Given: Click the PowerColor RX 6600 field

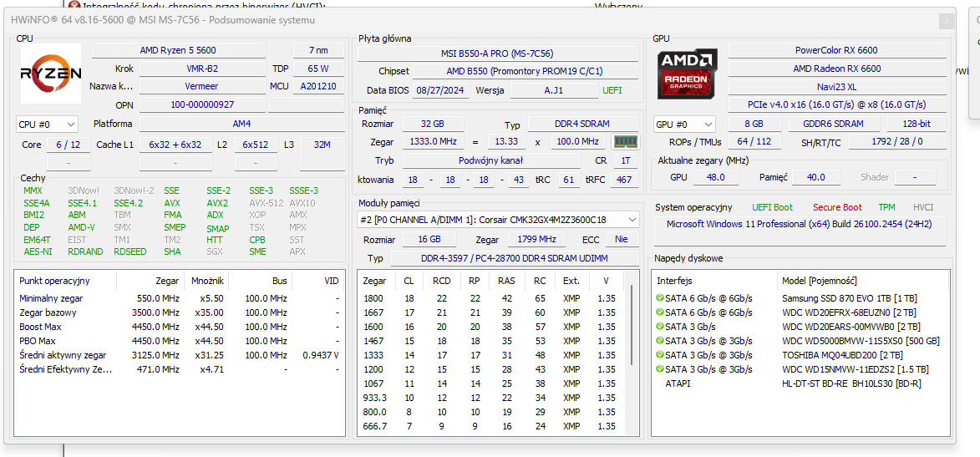Looking at the screenshot, I should (837, 50).
